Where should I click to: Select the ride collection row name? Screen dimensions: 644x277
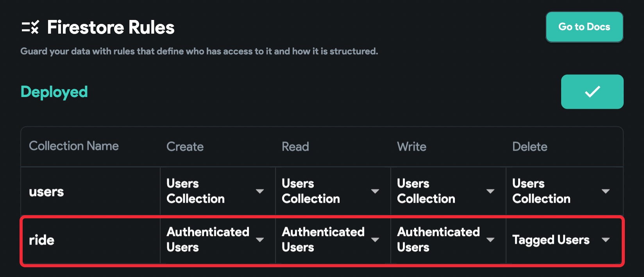coord(41,240)
